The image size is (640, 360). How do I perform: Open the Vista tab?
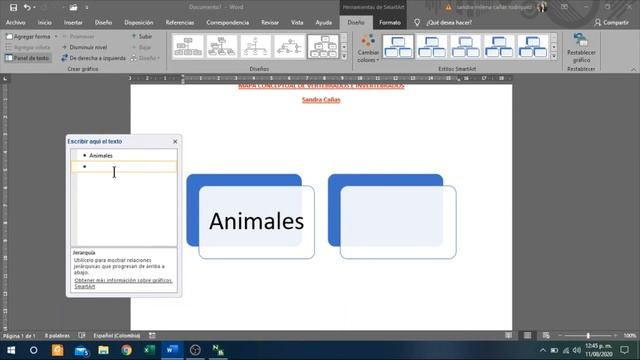coord(297,22)
